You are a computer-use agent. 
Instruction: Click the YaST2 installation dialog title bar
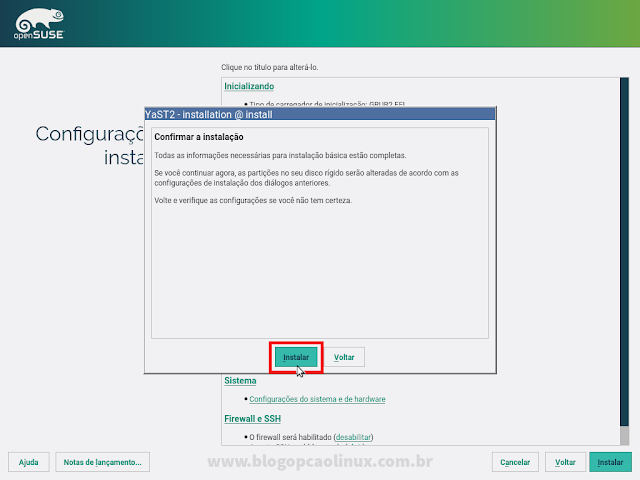pyautogui.click(x=320, y=114)
